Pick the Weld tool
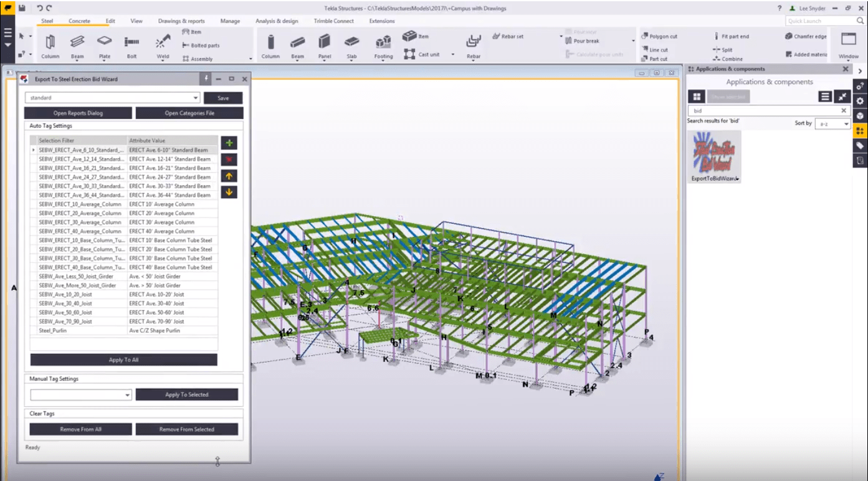 tap(163, 47)
